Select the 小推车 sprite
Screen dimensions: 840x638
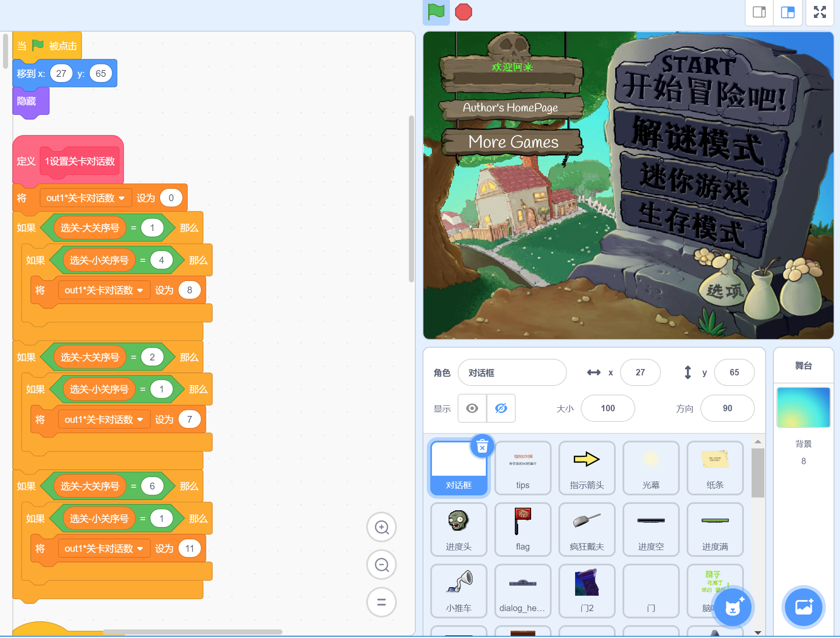point(458,591)
